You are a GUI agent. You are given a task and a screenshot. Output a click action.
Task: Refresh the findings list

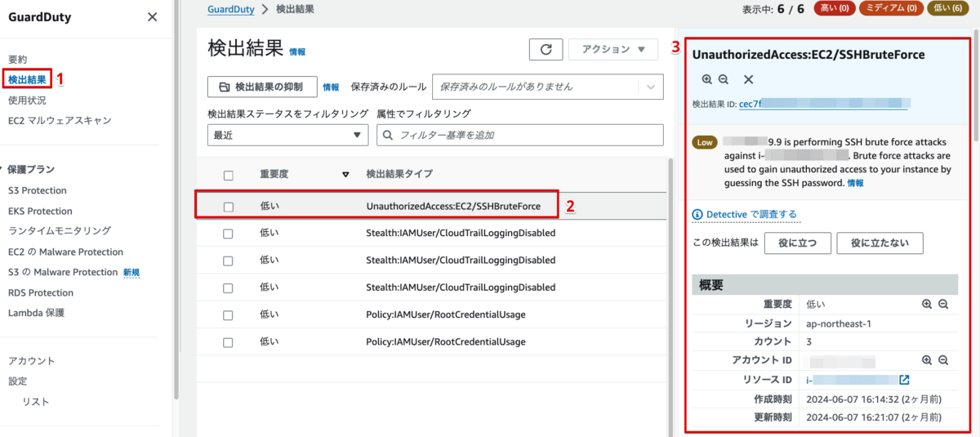[x=546, y=50]
